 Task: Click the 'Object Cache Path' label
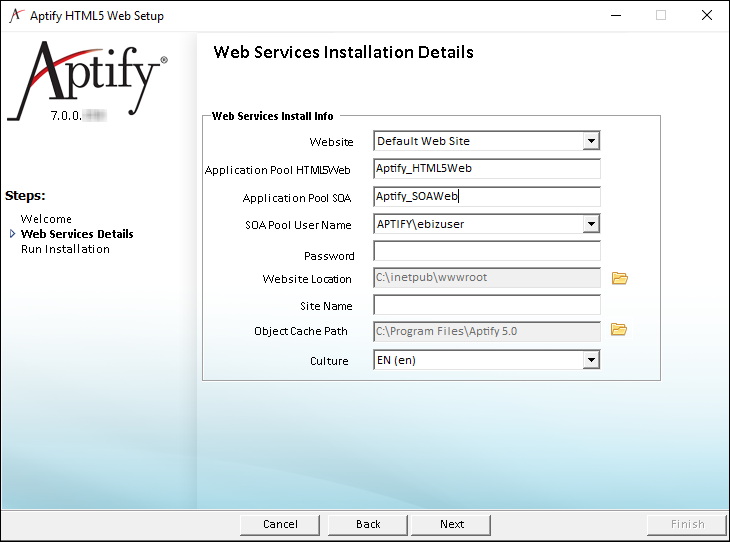pos(301,331)
